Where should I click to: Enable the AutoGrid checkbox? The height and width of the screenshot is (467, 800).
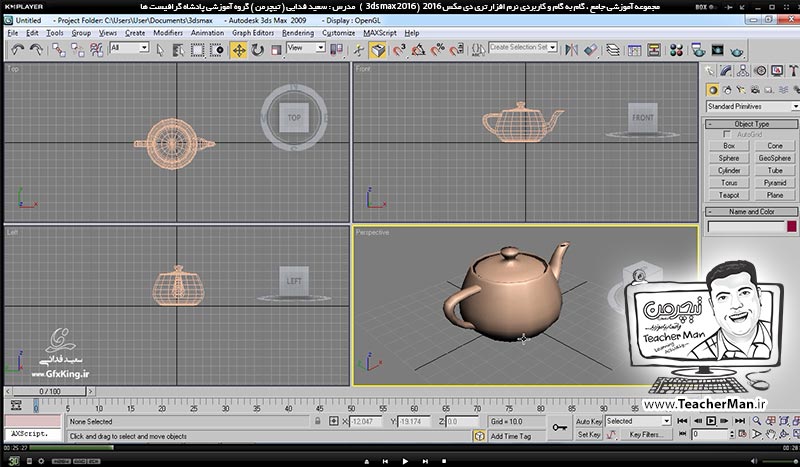(x=727, y=134)
